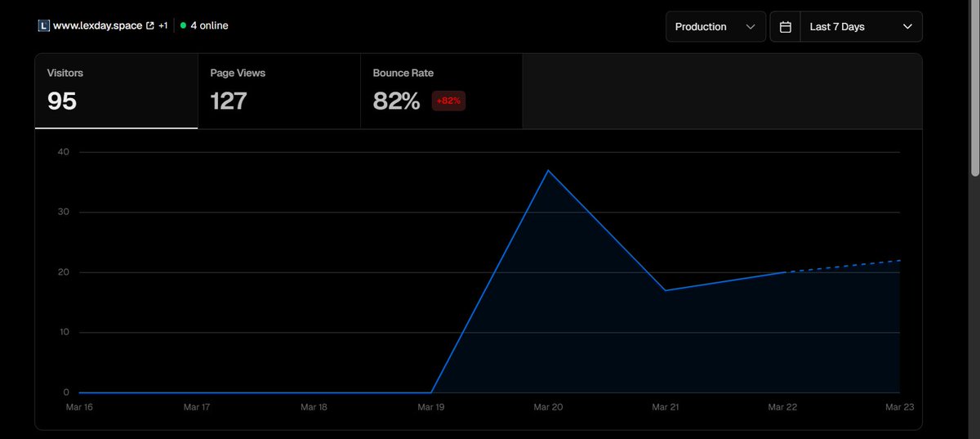Click the Mar 23 x-axis label
This screenshot has width=980, height=439.
point(900,406)
